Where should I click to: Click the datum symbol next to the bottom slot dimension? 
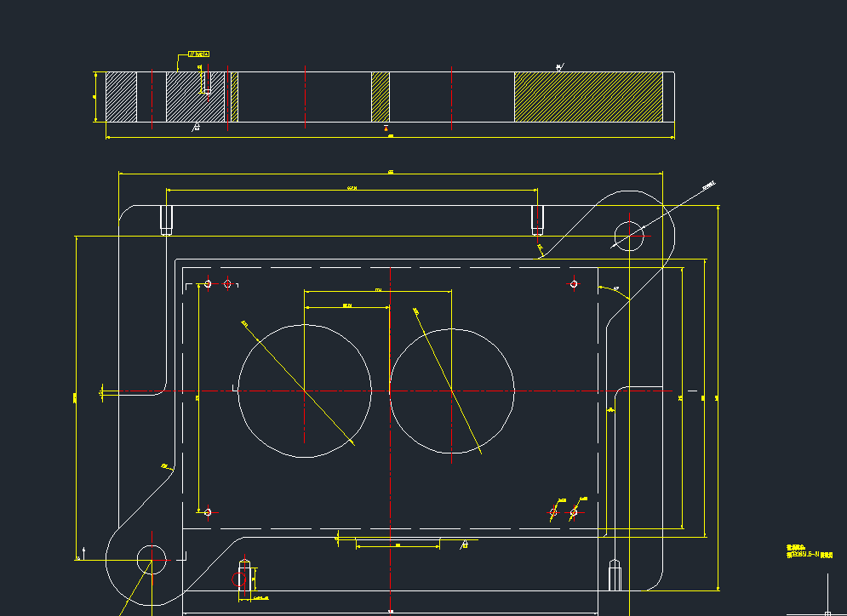click(464, 545)
